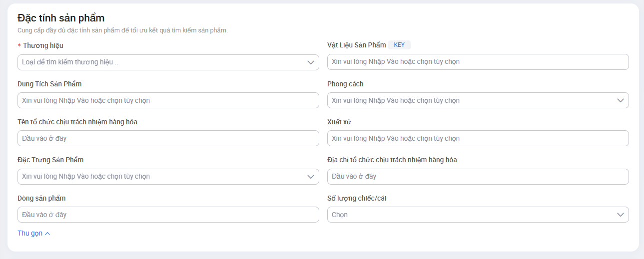The width and height of the screenshot is (644, 259).
Task: Open the Đặc Trưng Sản Phẩm selector
Action: pyautogui.click(x=160, y=176)
